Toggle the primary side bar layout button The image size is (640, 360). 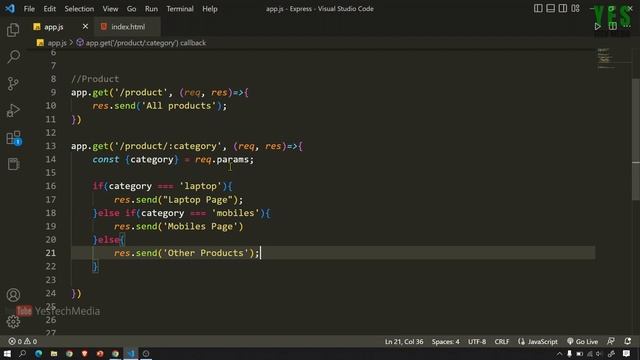tap(538, 8)
